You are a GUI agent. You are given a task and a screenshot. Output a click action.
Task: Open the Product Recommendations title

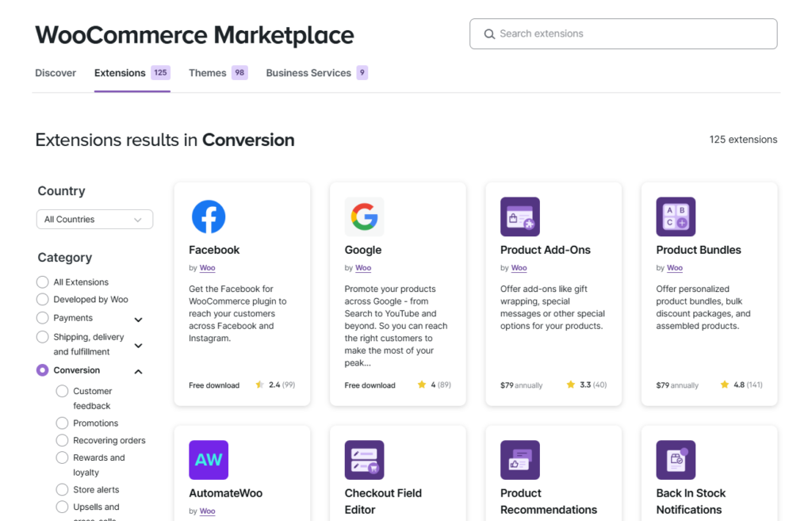pyautogui.click(x=549, y=501)
